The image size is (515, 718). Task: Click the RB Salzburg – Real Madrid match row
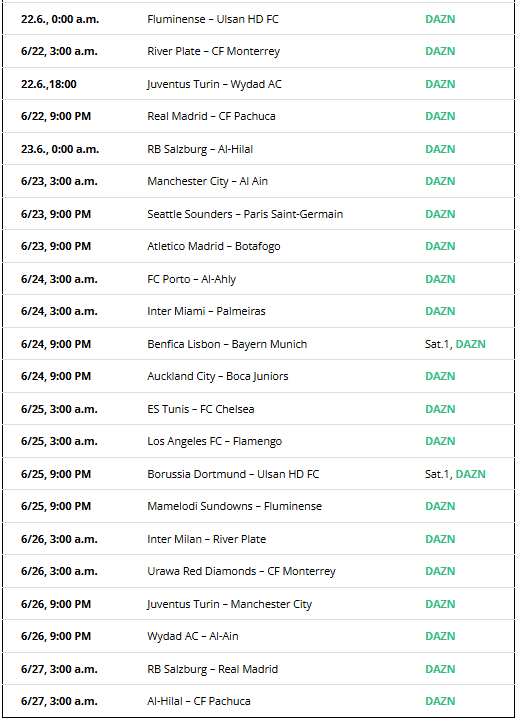pos(258,669)
